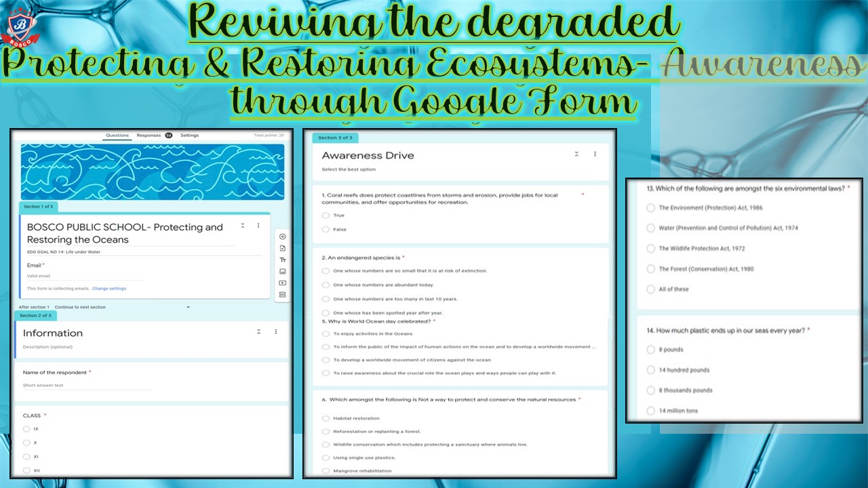Collapse the BOSCO PUBLIC SCHOOL section header
868x488 pixels.
243,226
